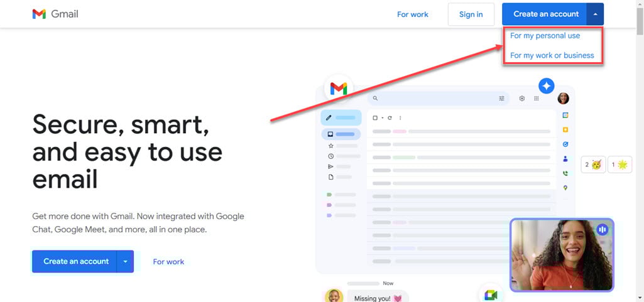Click the starred icon in mock sidebar
Image resolution: width=644 pixels, height=302 pixels.
330,146
